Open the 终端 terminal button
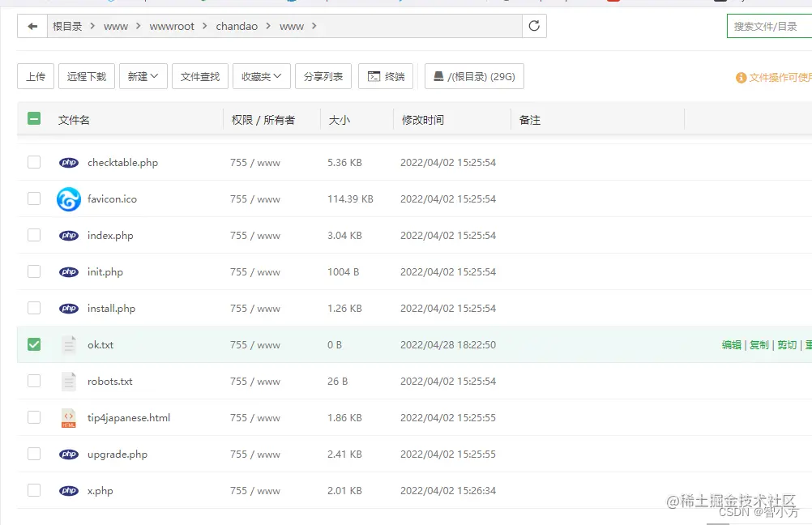Image resolution: width=812 pixels, height=525 pixels. [x=386, y=77]
